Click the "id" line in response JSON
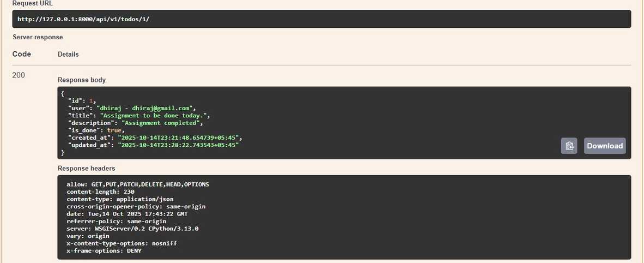Screen dimensions: 644x263 pos(82,101)
